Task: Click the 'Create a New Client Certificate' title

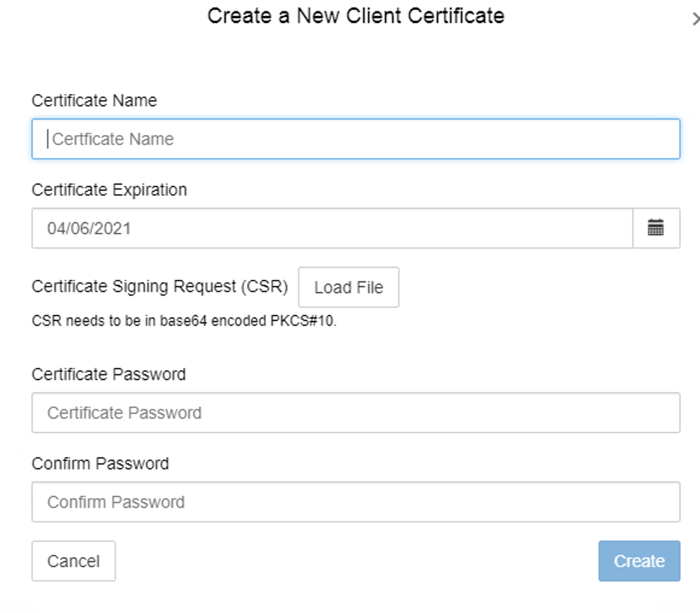Action: click(355, 15)
